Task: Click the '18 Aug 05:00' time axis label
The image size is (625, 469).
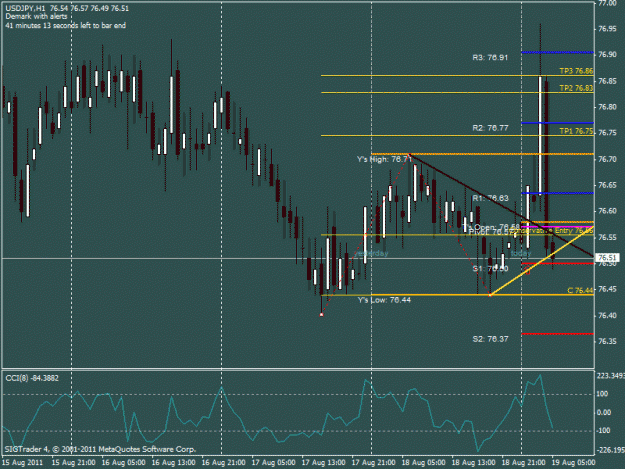Action: click(423, 463)
